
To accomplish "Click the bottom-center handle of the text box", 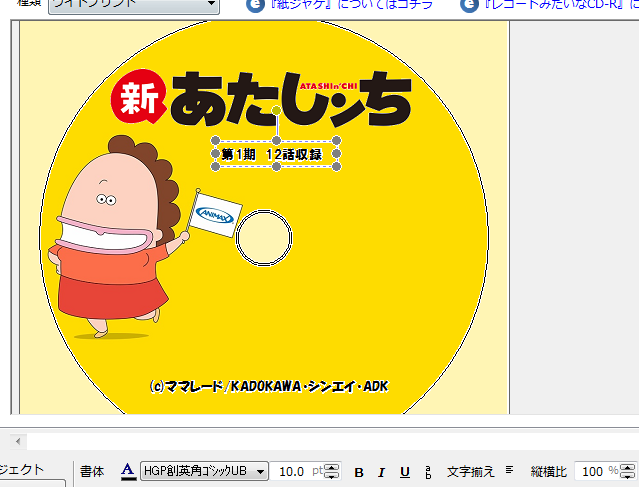I will pyautogui.click(x=276, y=166).
